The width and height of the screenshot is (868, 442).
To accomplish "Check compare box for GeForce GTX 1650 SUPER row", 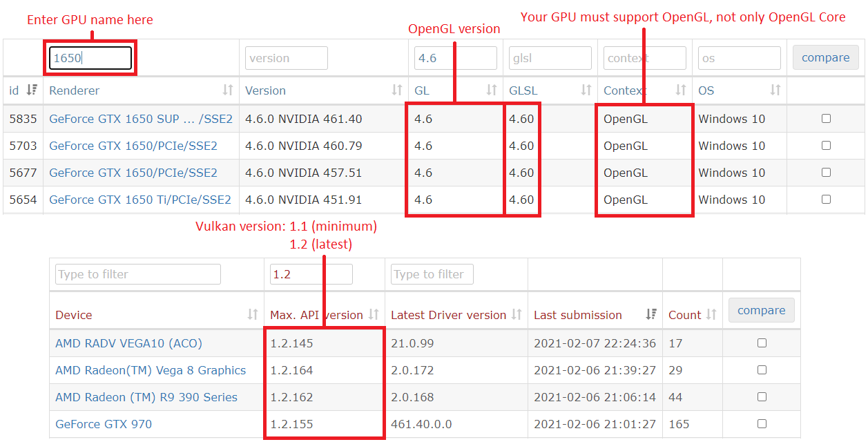I will (x=826, y=119).
